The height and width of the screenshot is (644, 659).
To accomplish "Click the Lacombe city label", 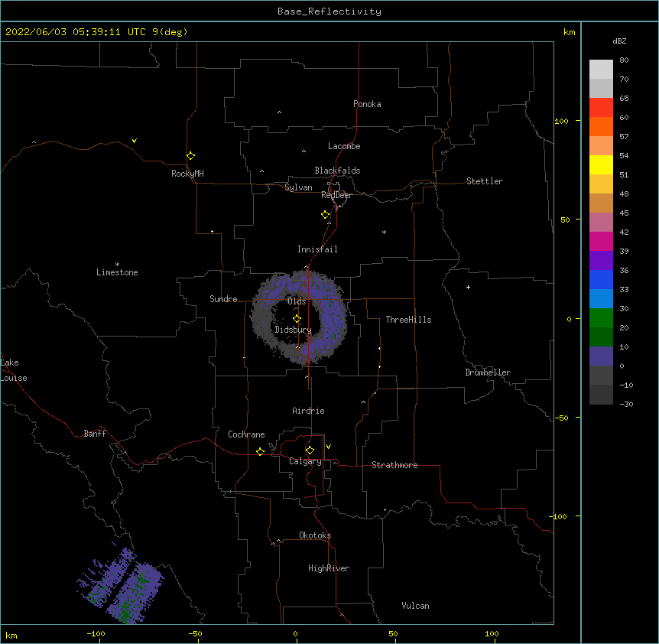I will tap(344, 146).
